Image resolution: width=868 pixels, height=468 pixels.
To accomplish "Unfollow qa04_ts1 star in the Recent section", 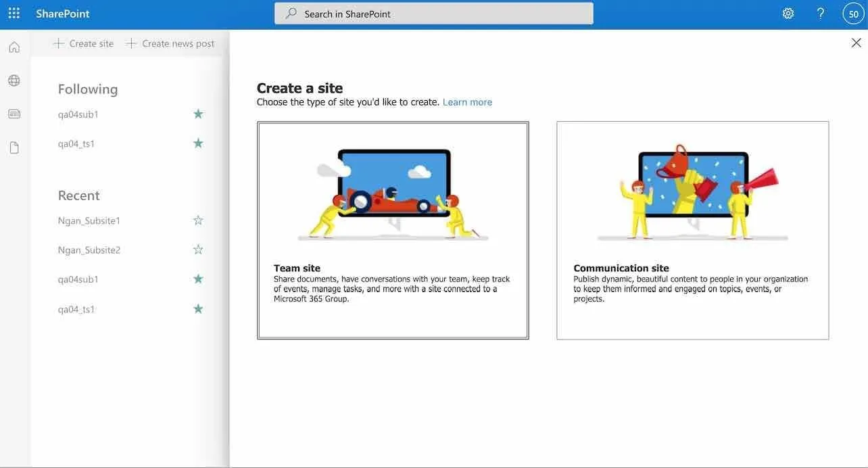I will click(198, 309).
